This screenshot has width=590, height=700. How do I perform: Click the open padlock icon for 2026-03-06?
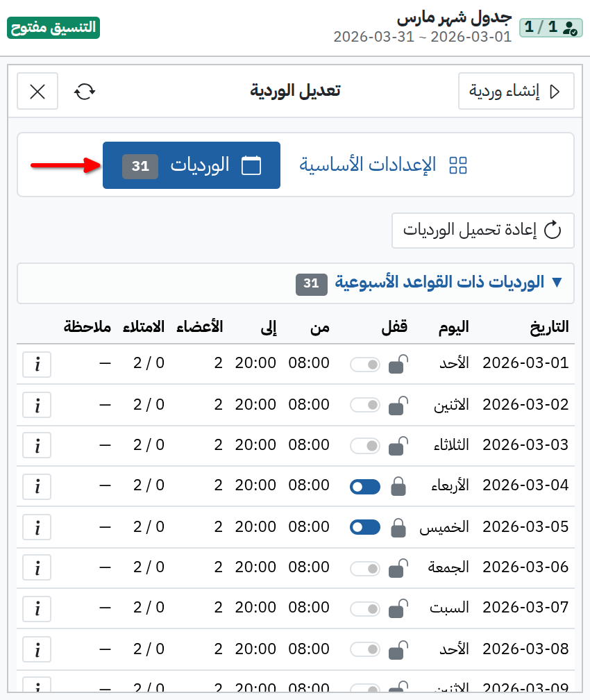[398, 568]
